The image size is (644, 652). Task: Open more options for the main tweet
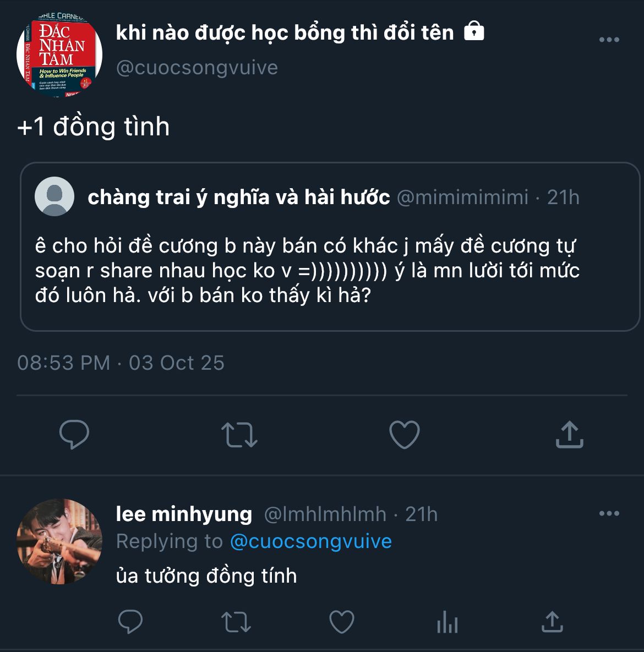(609, 40)
